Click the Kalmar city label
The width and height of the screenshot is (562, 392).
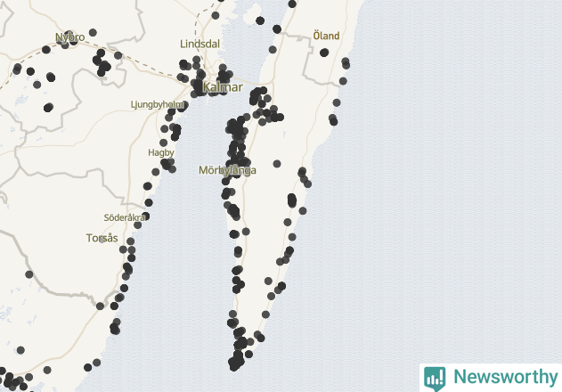point(223,87)
